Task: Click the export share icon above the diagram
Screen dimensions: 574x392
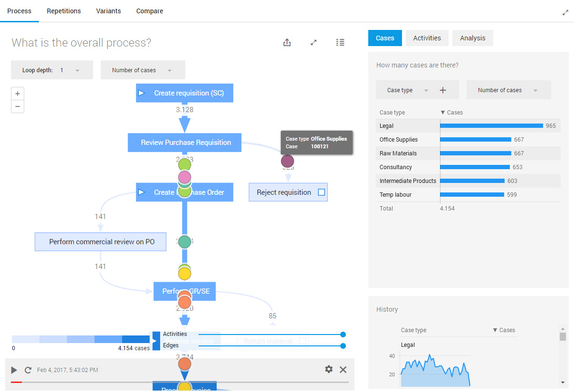Action: (x=287, y=42)
